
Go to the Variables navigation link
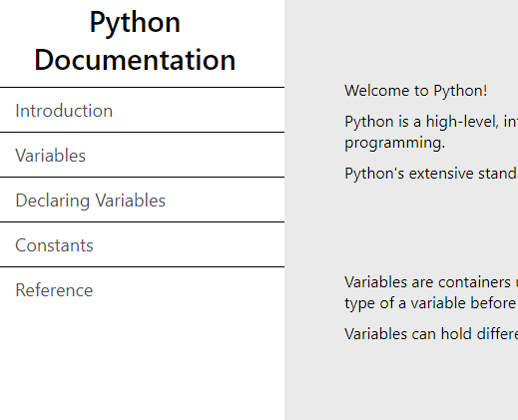click(x=142, y=156)
